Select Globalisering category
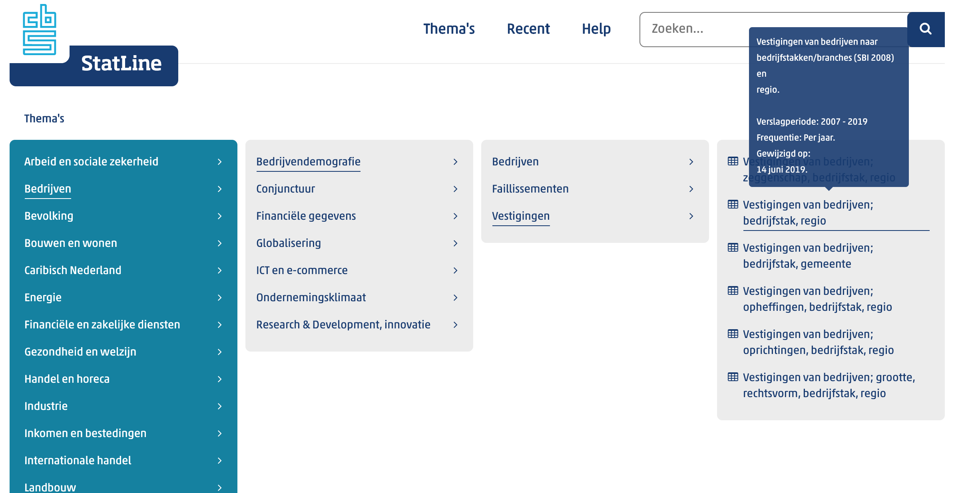Image resolution: width=980 pixels, height=493 pixels. click(288, 243)
